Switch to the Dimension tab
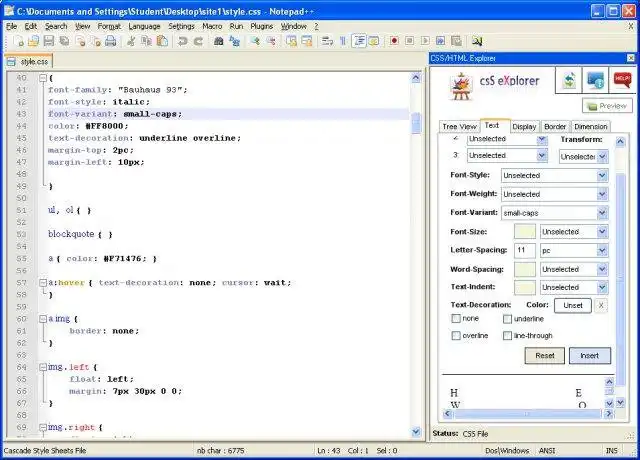640x460 pixels. [591, 127]
